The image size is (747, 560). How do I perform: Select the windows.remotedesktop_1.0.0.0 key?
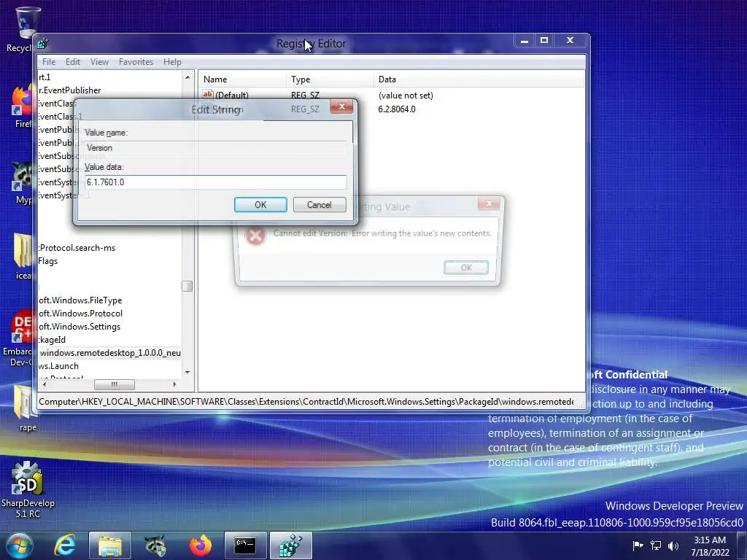click(x=110, y=353)
